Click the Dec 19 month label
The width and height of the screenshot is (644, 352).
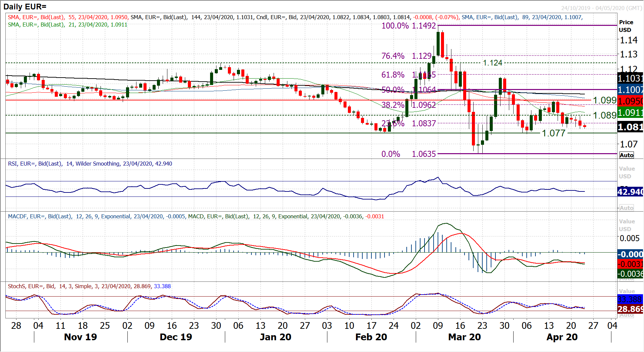tap(176, 337)
